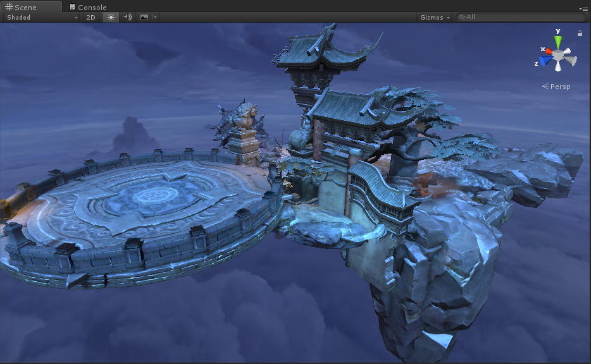Image resolution: width=591 pixels, height=364 pixels.
Task: Click the search magnifier icon
Action: pyautogui.click(x=462, y=17)
